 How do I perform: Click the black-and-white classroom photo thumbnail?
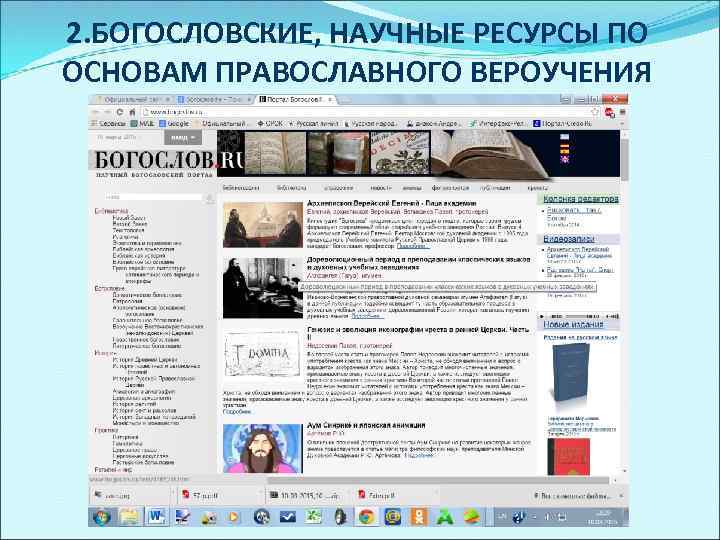(263, 288)
